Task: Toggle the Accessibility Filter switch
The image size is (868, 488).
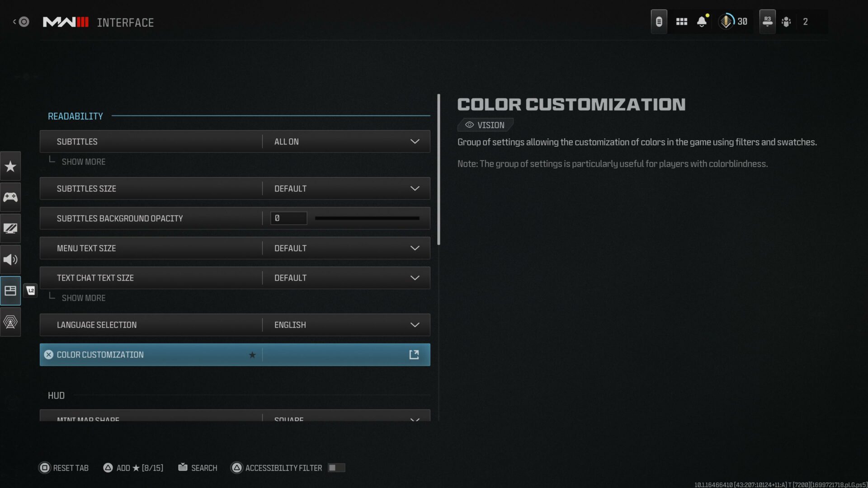Action: (x=336, y=468)
